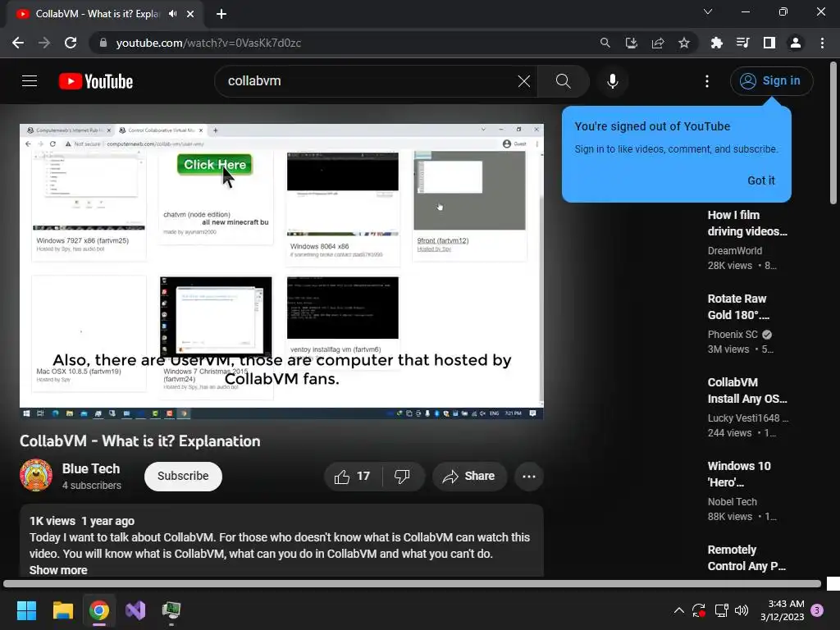Open Chrome tab search chevron
This screenshot has height=630, width=840.
click(x=708, y=11)
